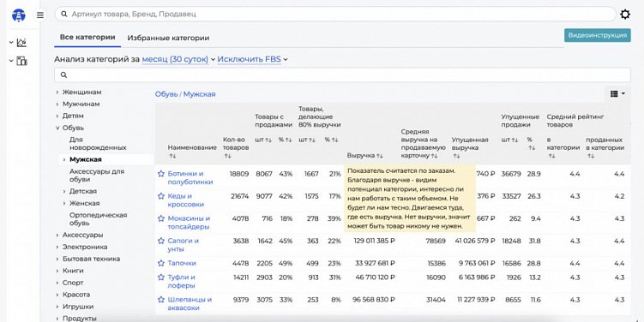Expand the Детская subcategory

[x=64, y=192]
